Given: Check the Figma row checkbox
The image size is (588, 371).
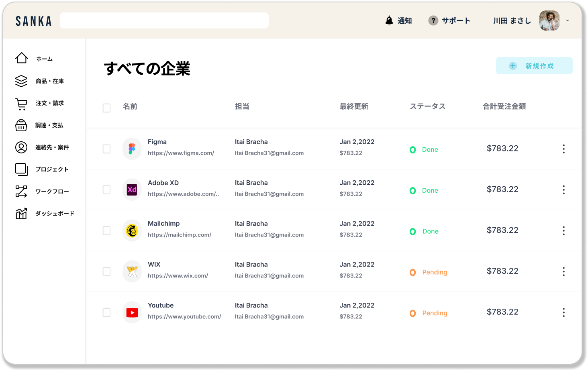Looking at the screenshot, I should click(106, 149).
